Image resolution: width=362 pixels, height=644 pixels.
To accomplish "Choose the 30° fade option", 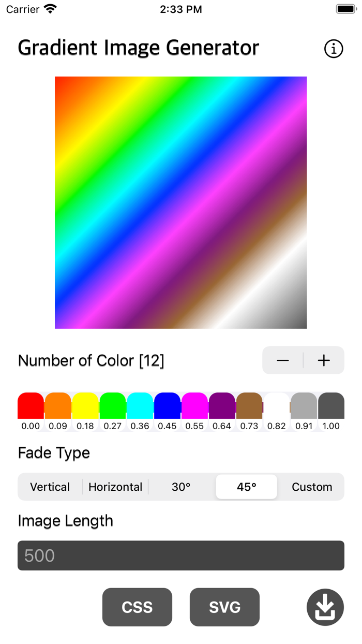I will pyautogui.click(x=181, y=487).
